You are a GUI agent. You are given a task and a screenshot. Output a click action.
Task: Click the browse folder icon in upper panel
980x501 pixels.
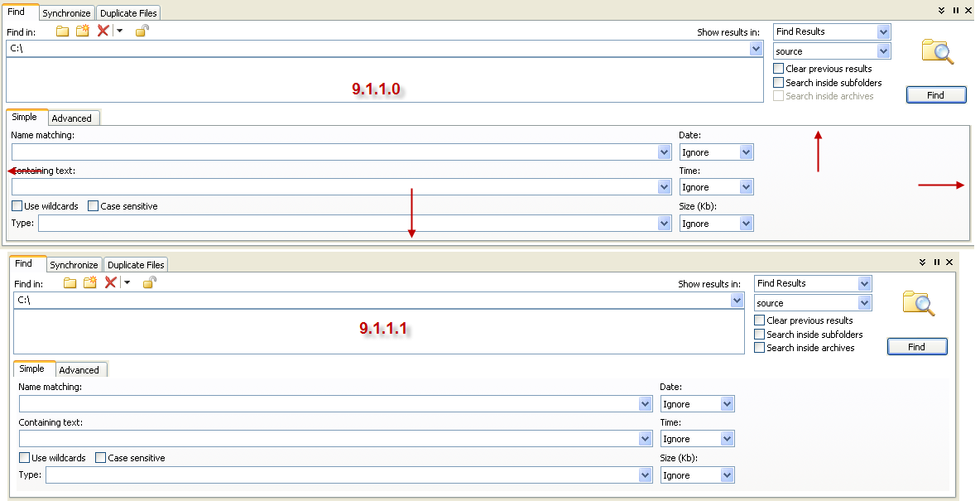(63, 31)
